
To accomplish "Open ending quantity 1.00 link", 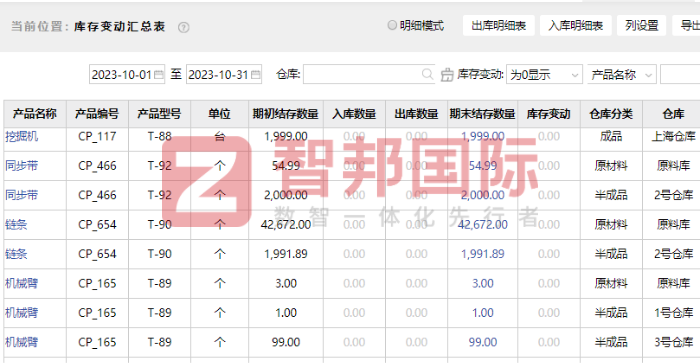I will [483, 313].
